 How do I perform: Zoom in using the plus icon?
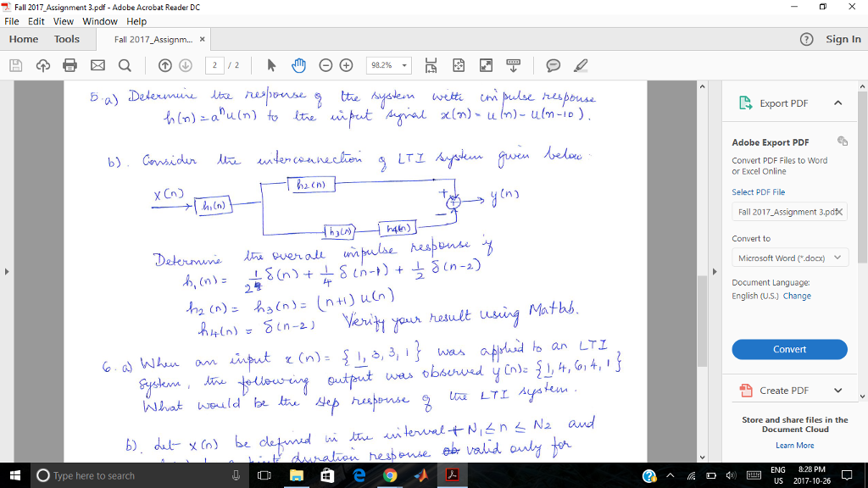pyautogui.click(x=347, y=64)
